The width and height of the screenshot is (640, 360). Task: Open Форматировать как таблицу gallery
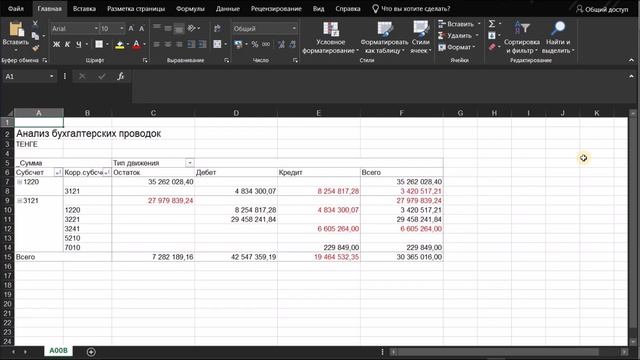[384, 38]
